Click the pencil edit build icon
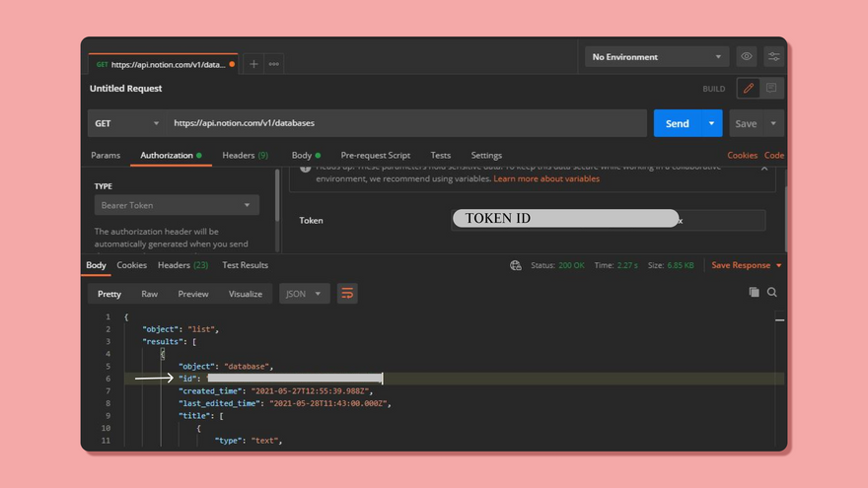The width and height of the screenshot is (868, 488). point(749,89)
